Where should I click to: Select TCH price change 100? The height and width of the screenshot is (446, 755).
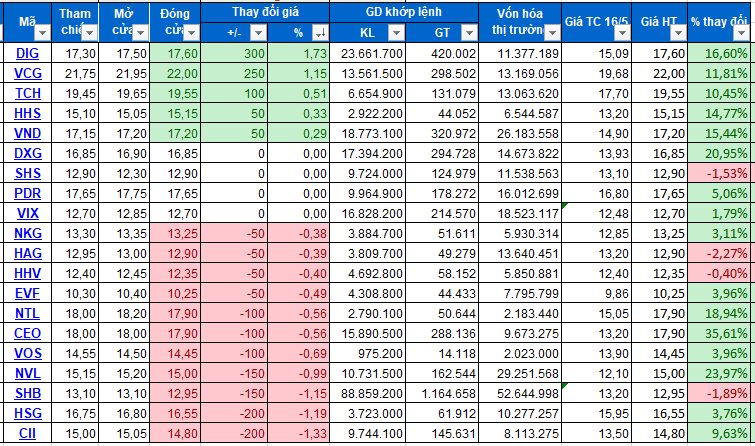pyautogui.click(x=234, y=93)
